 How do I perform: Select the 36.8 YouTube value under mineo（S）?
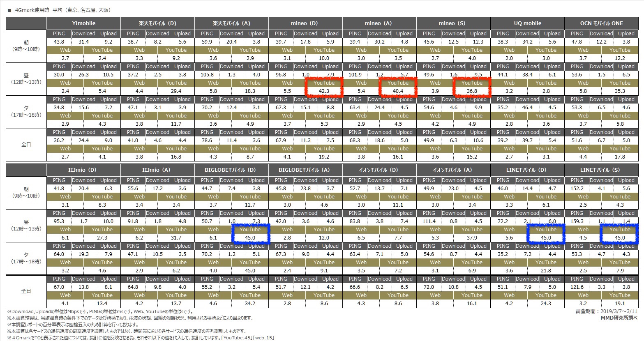pyautogui.click(x=472, y=91)
